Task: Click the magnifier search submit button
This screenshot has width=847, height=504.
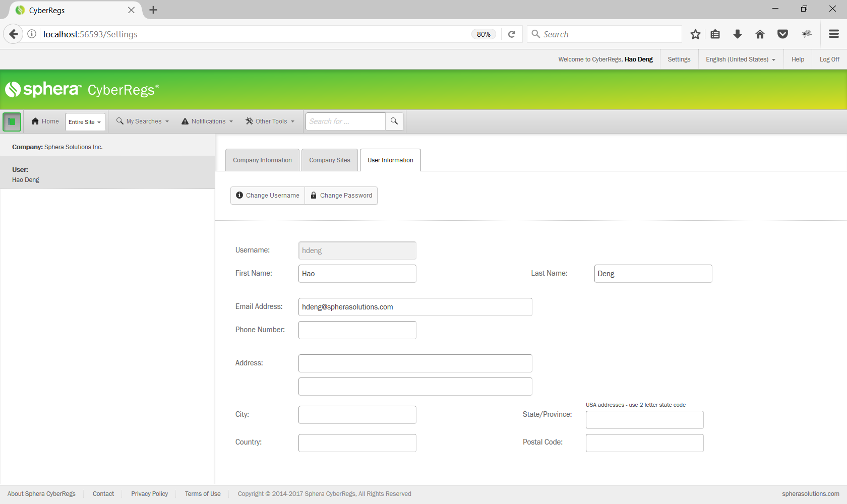Action: pos(394,121)
